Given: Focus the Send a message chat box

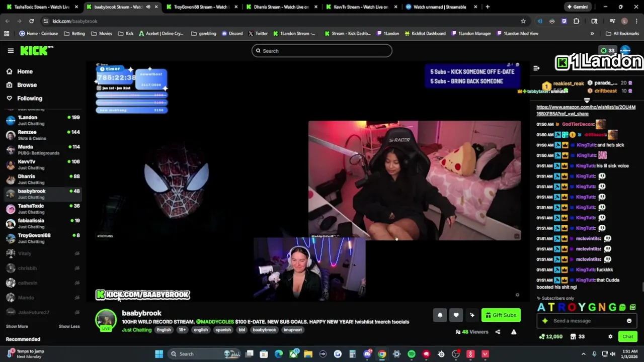Looking at the screenshot, I should 587,321.
